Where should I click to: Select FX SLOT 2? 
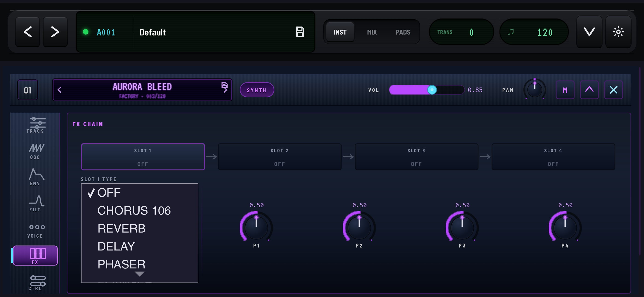click(279, 157)
